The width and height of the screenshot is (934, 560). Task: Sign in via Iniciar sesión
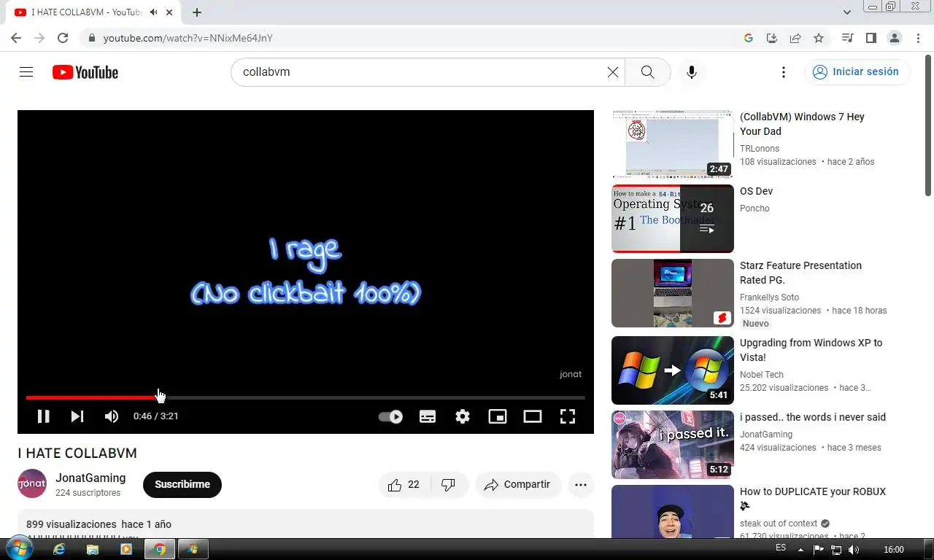(857, 71)
